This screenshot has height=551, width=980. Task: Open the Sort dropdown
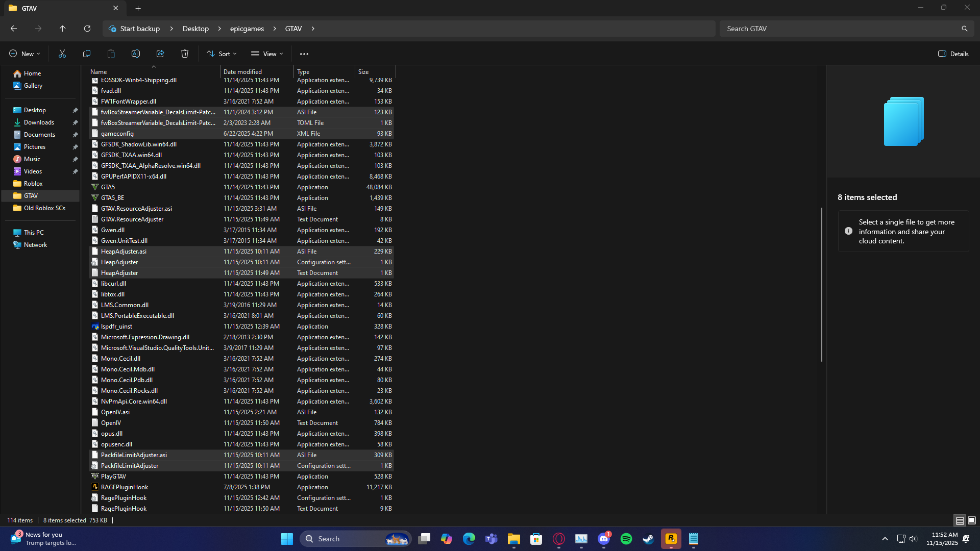(x=222, y=54)
